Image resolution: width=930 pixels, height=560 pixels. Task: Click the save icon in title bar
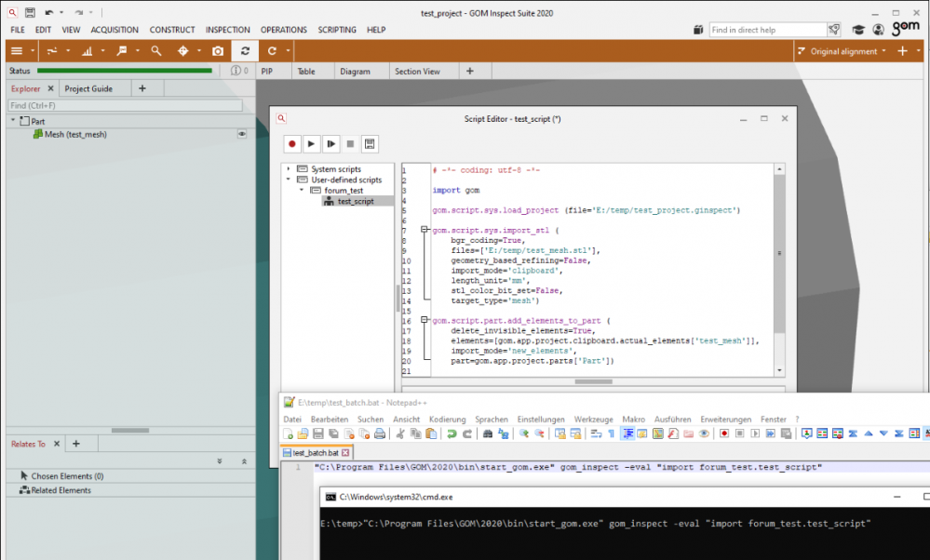(x=30, y=13)
